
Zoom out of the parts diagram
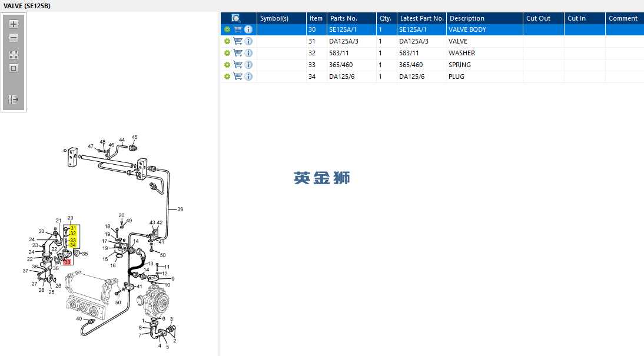(x=14, y=38)
